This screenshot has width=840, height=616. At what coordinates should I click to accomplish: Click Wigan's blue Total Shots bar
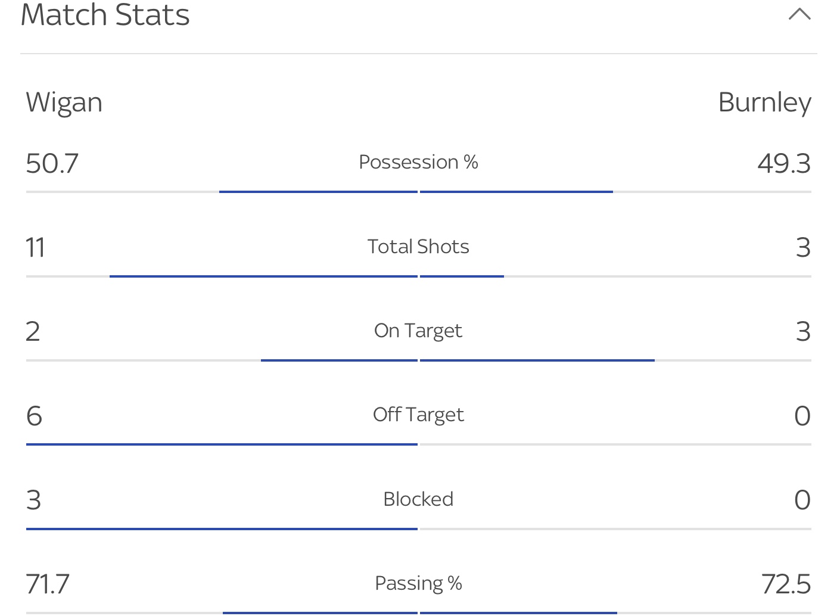point(263,276)
